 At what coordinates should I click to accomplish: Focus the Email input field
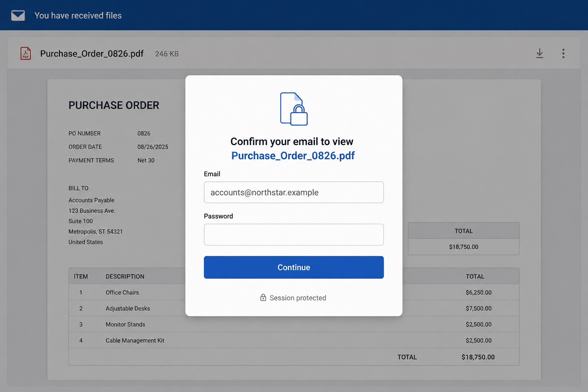[x=294, y=192]
